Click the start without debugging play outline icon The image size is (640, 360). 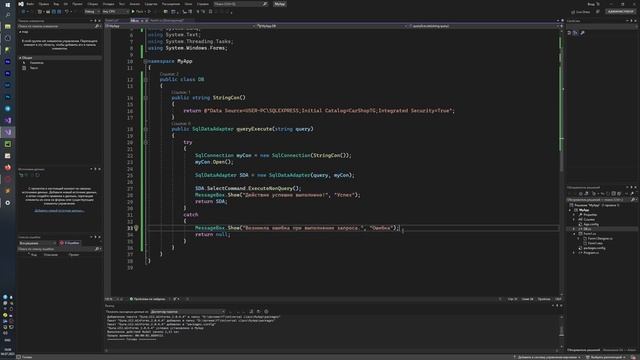tap(149, 12)
